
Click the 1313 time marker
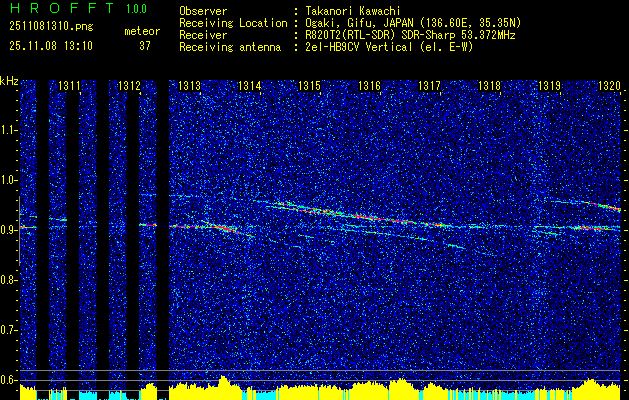click(189, 85)
